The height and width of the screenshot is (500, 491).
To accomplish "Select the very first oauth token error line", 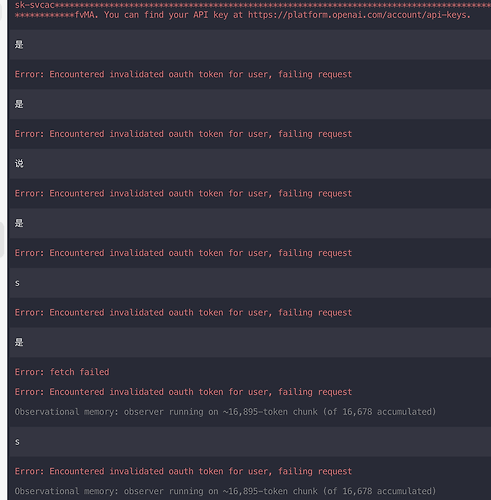I will [x=183, y=74].
